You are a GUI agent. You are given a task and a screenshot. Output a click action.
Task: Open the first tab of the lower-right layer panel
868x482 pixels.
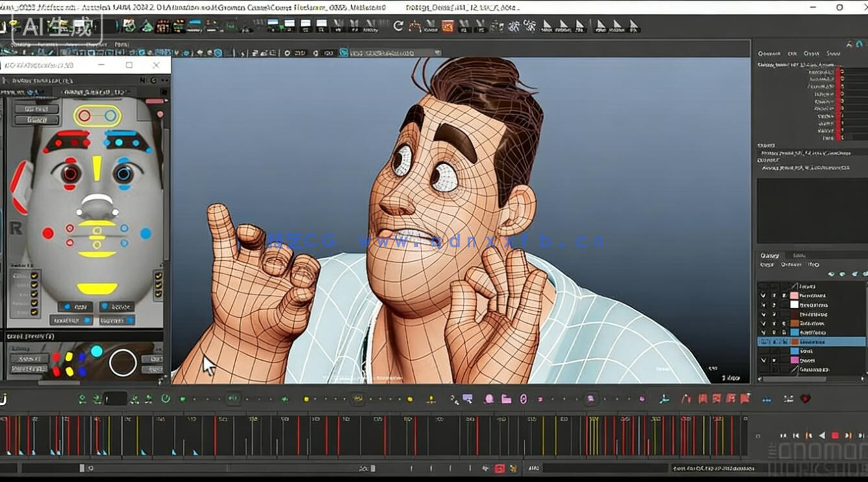[x=769, y=256]
